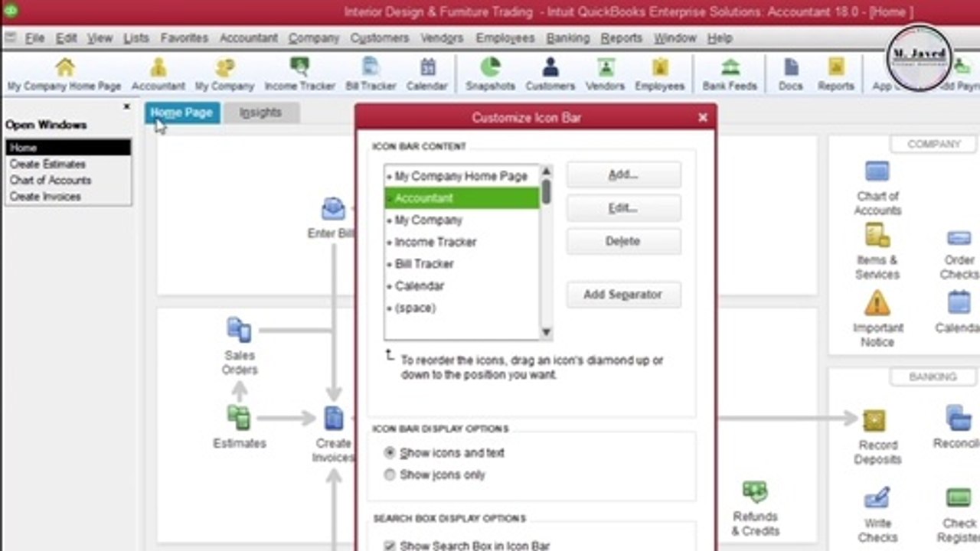Viewport: 980px width, 551px height.
Task: Open Check Register icon
Action: [959, 515]
